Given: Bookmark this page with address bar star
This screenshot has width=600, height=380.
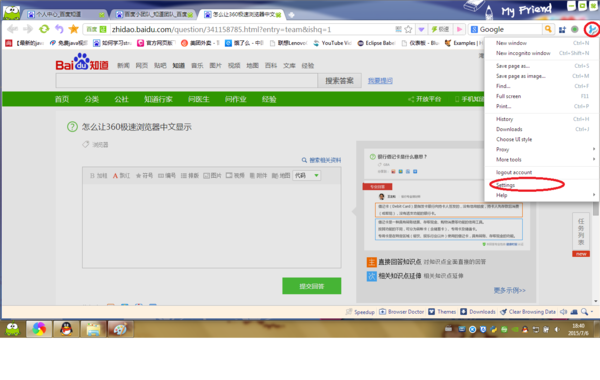Looking at the screenshot, I should 408,29.
